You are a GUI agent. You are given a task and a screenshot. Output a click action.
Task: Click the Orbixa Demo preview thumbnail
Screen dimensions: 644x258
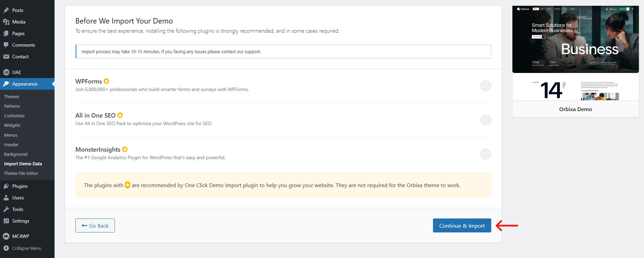click(575, 53)
